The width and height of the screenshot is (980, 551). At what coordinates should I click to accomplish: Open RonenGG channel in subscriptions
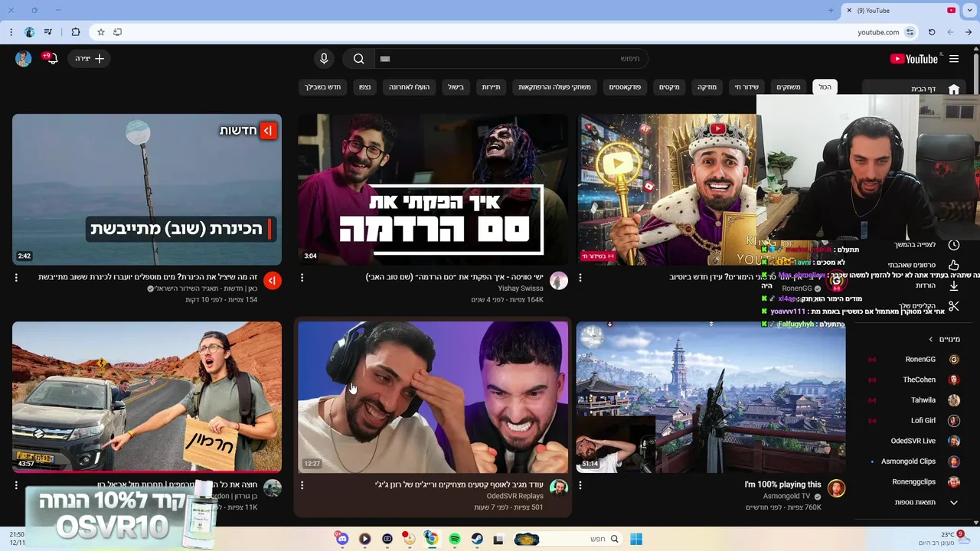coord(913,360)
